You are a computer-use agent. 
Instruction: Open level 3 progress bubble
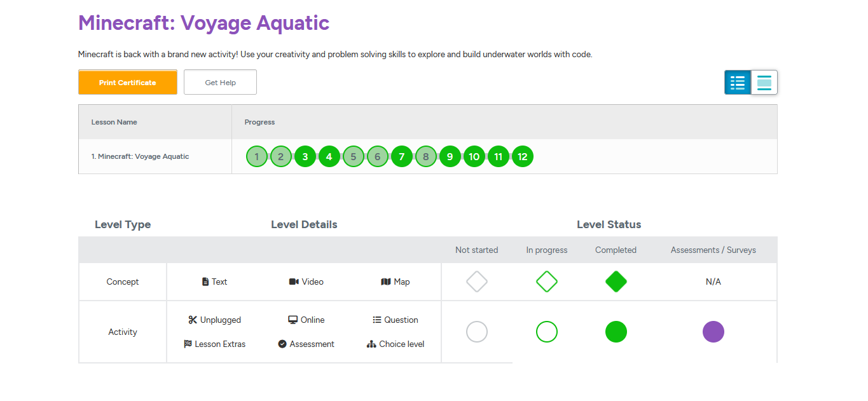305,156
